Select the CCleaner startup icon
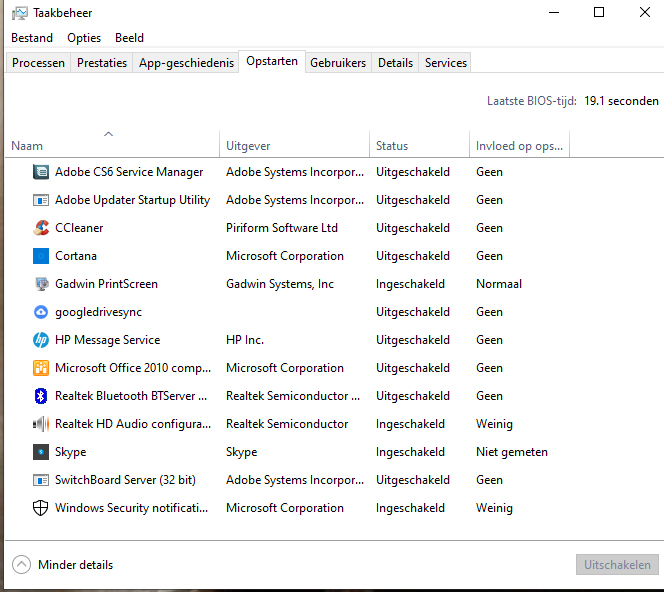Viewport: 664px width, 592px height. 41,228
